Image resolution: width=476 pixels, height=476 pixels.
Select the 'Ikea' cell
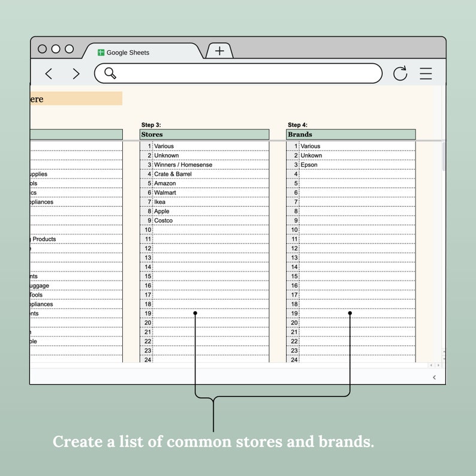coord(210,202)
